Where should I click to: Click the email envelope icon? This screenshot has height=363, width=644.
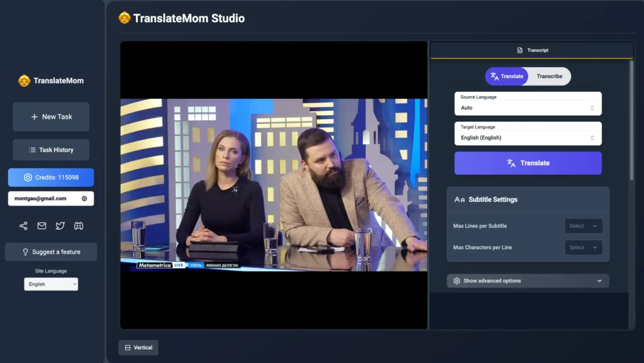pos(40,225)
